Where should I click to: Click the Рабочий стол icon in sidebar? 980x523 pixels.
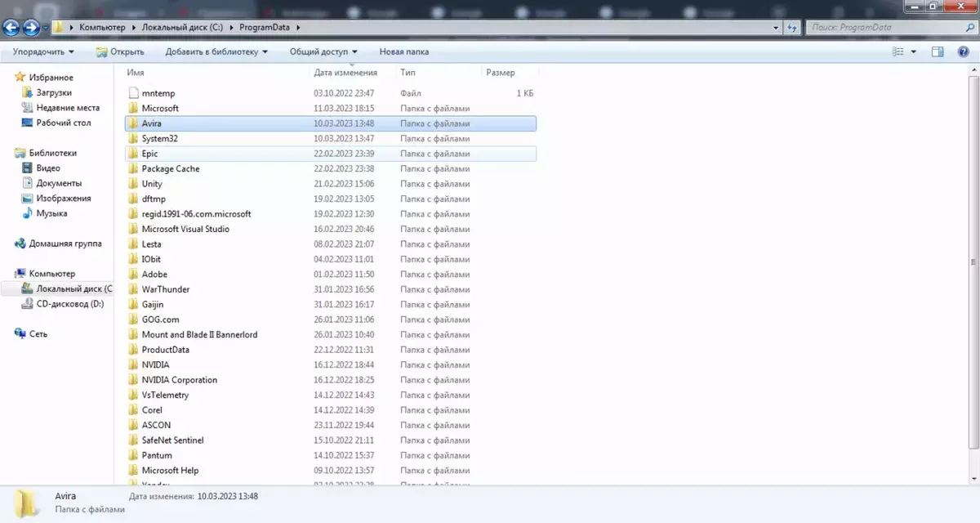pos(28,123)
